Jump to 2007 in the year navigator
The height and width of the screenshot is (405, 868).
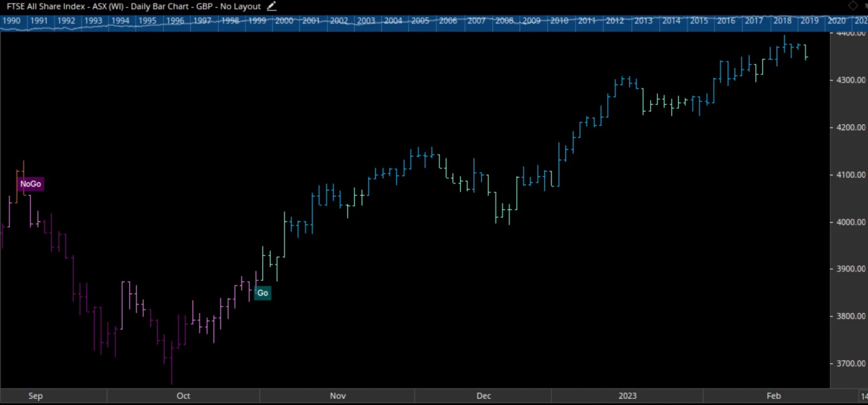(x=476, y=21)
